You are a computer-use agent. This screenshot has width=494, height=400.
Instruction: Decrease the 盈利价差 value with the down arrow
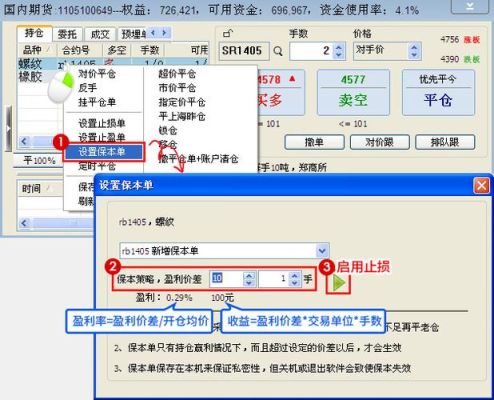249,283
